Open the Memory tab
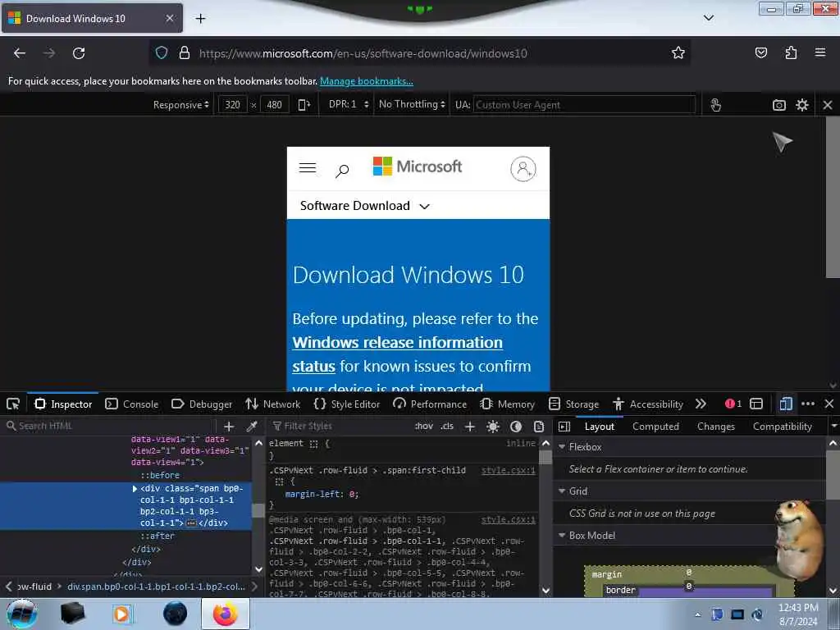 pyautogui.click(x=507, y=404)
